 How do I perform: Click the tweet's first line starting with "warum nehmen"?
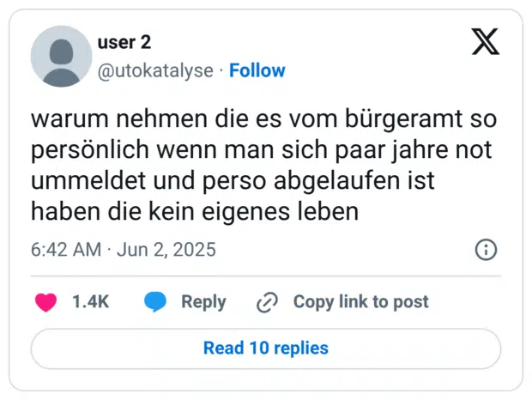click(264, 119)
